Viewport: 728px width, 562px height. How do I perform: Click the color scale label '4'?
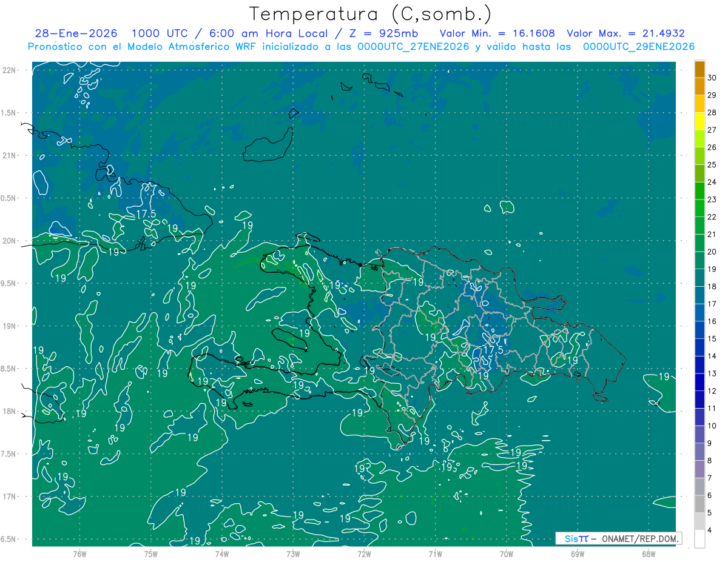(710, 530)
